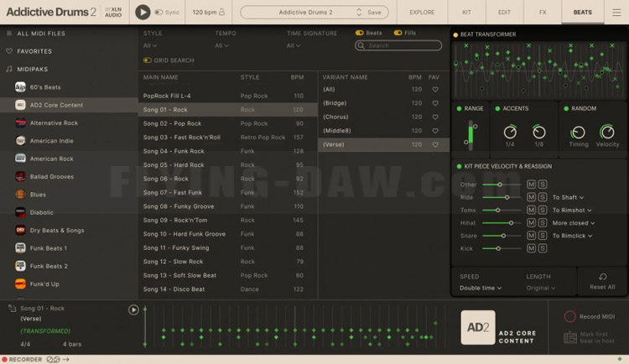Mute the Kick kit piece
629x364 pixels.
tap(531, 248)
